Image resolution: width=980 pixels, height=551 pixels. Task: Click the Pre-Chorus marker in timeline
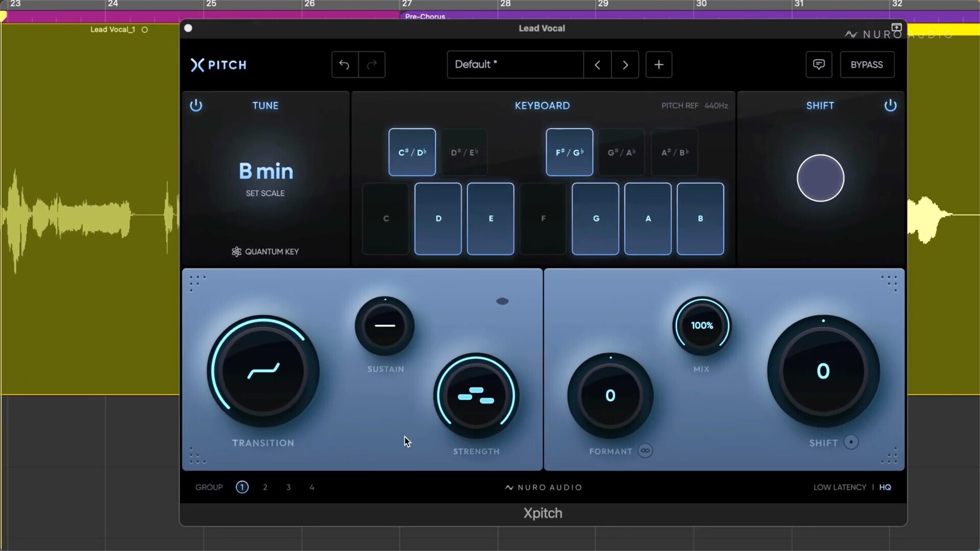(425, 16)
